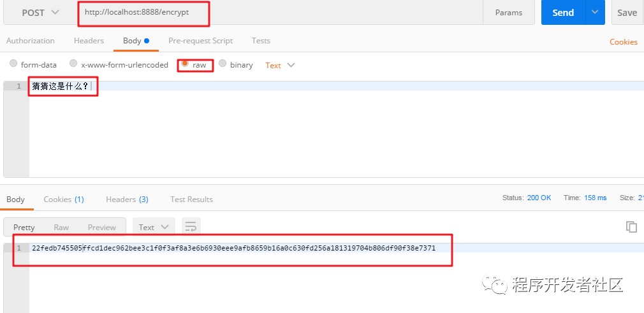Click the Params button

(x=508, y=13)
